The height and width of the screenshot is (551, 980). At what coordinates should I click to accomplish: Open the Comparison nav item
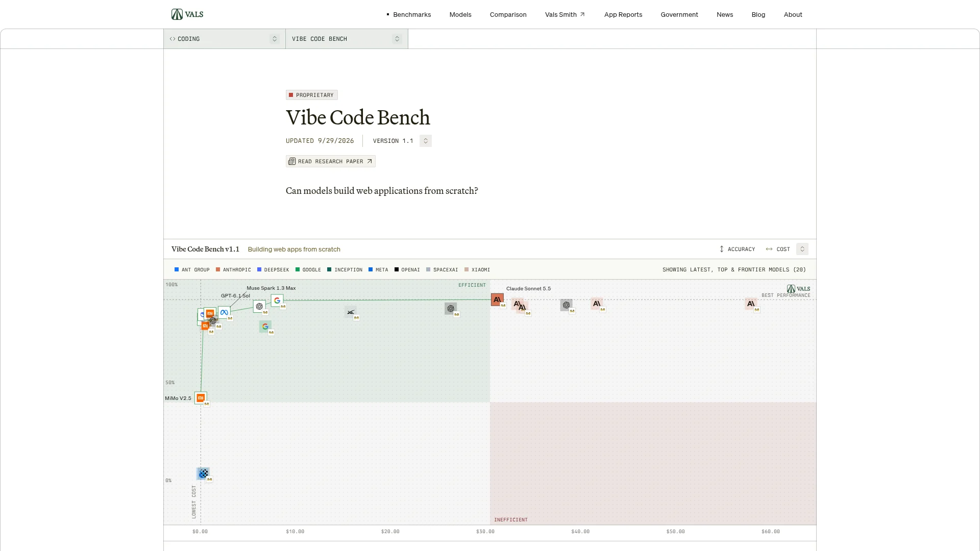coord(508,14)
